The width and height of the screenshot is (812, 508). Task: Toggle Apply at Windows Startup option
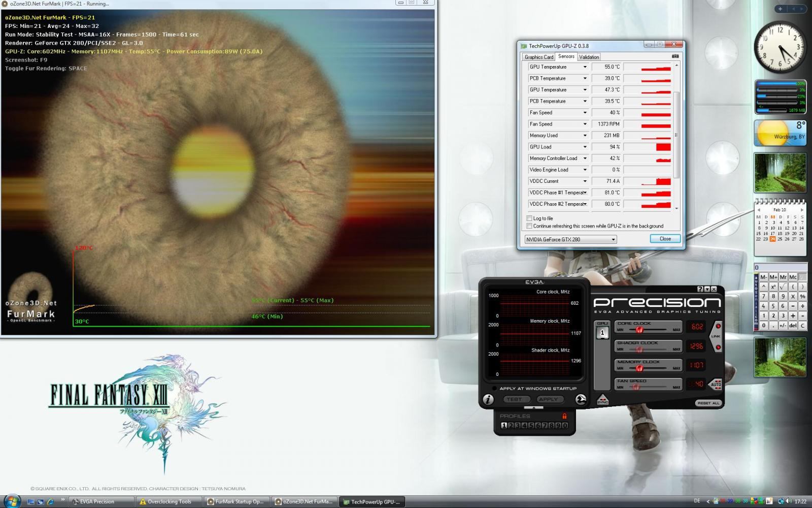[495, 389]
